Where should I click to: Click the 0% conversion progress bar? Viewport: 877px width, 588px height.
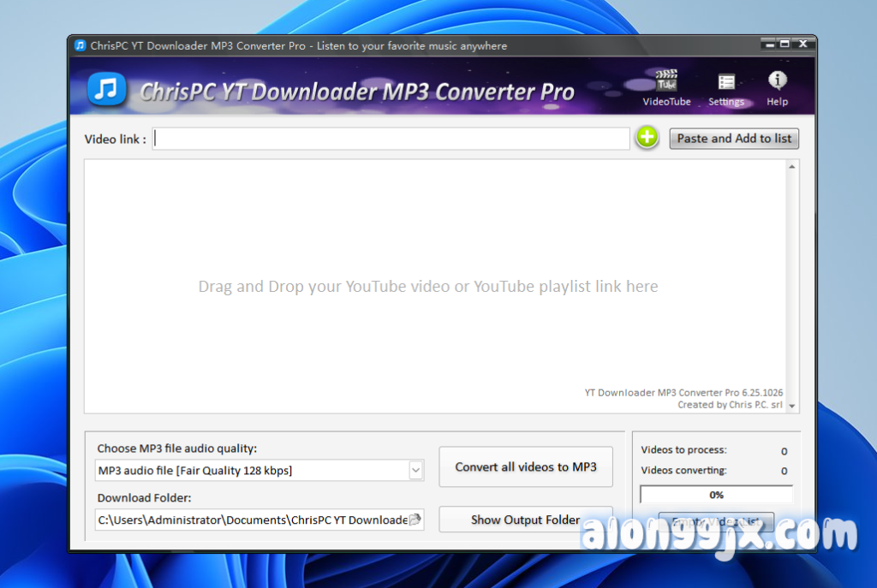pyautogui.click(x=716, y=495)
